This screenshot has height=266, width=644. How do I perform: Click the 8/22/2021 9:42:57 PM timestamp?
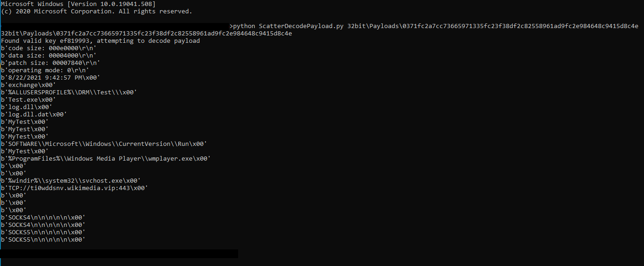(x=50, y=78)
